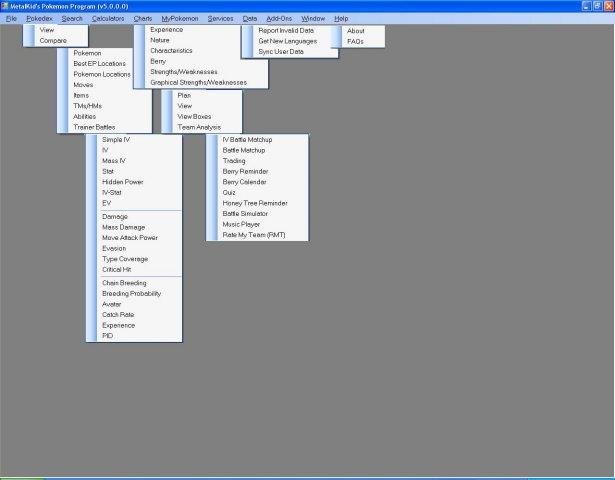This screenshot has width=615, height=480.
Task: Select Rate My Team (RMT)
Action: pyautogui.click(x=254, y=235)
